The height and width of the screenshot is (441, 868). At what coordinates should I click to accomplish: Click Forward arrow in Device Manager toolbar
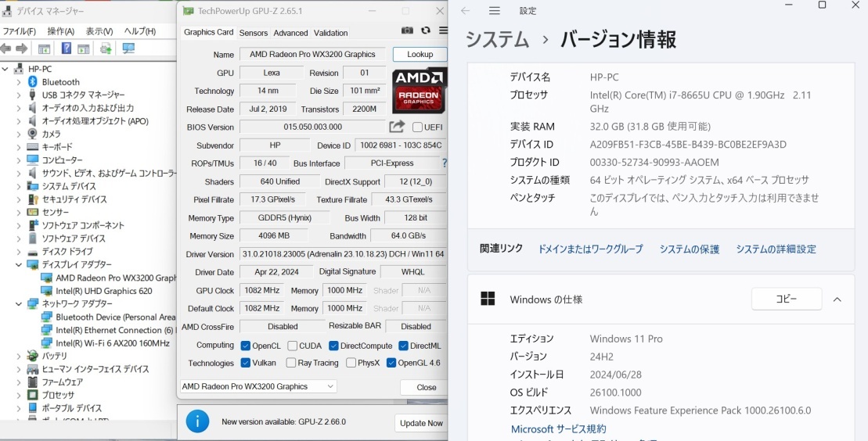[22, 48]
